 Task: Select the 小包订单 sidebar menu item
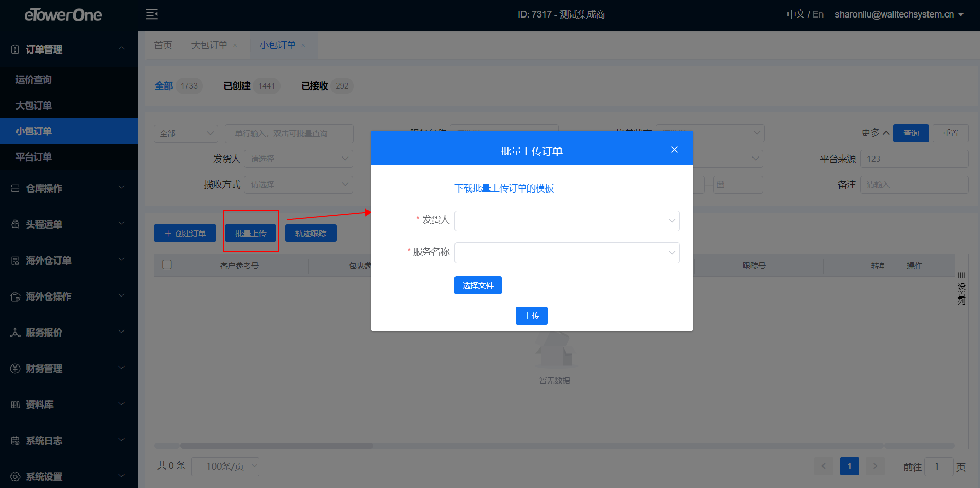[69, 131]
